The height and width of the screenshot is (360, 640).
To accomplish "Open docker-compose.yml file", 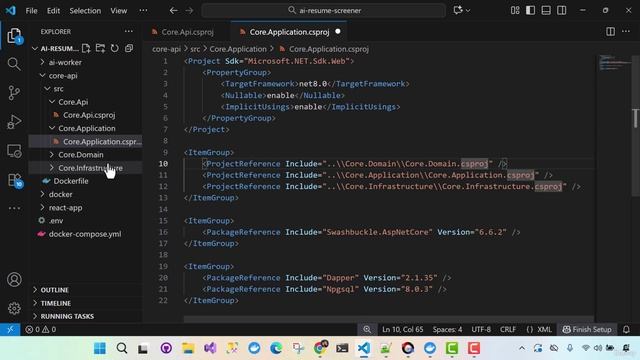I will pyautogui.click(x=85, y=234).
